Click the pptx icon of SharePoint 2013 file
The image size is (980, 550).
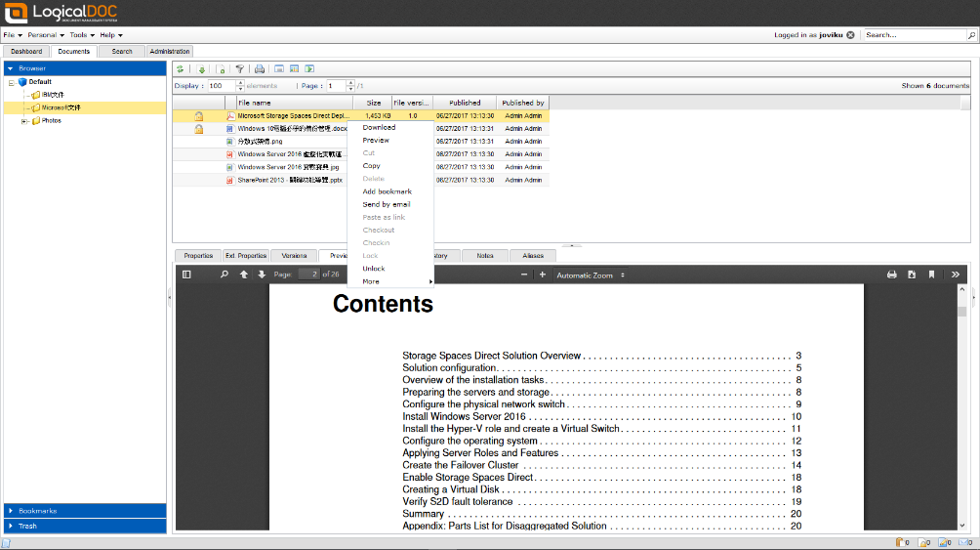(x=230, y=180)
